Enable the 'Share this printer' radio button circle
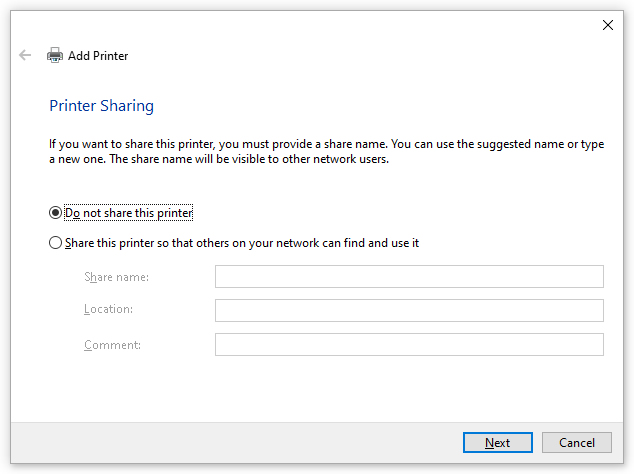Viewport: 634px width, 474px height. coord(55,243)
